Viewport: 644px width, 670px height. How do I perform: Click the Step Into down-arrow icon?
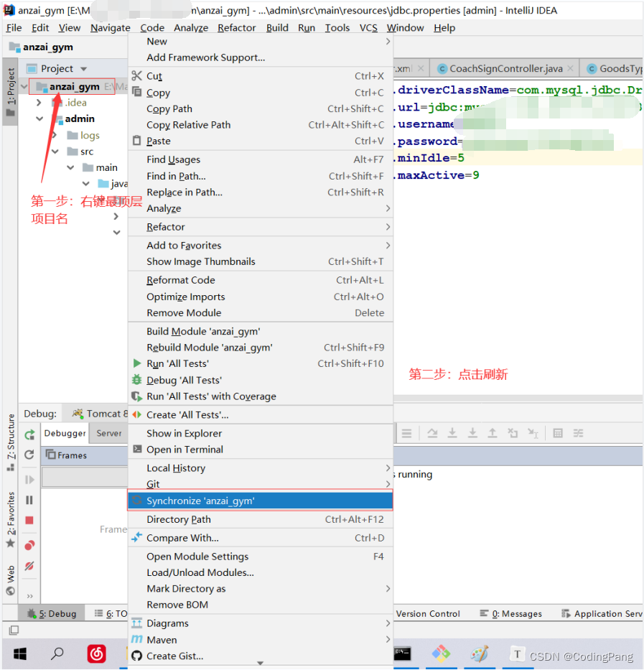[452, 433]
